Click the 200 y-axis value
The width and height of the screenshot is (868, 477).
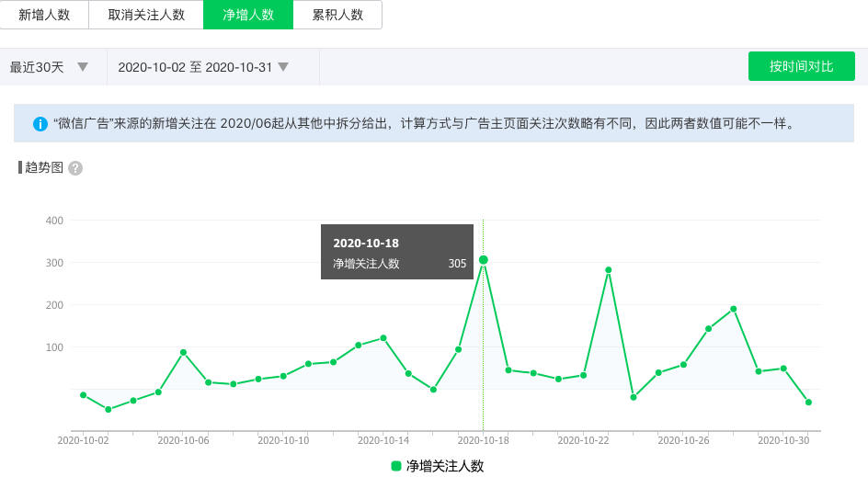click(x=54, y=305)
